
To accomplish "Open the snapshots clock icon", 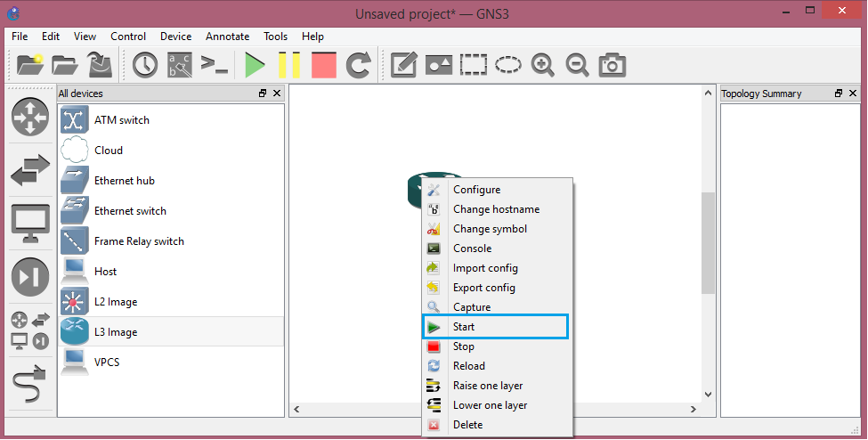I will coord(145,65).
